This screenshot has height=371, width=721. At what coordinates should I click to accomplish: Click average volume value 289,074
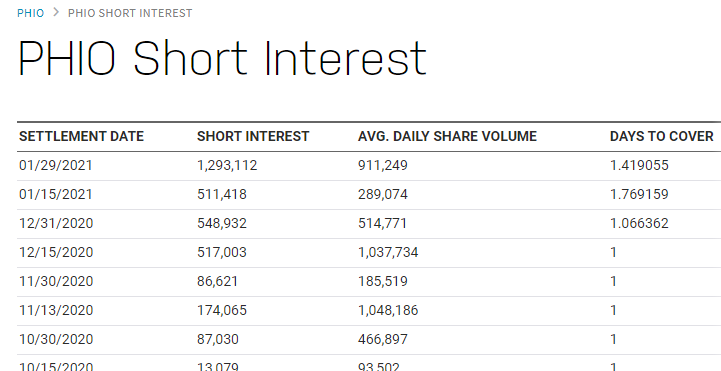click(383, 194)
